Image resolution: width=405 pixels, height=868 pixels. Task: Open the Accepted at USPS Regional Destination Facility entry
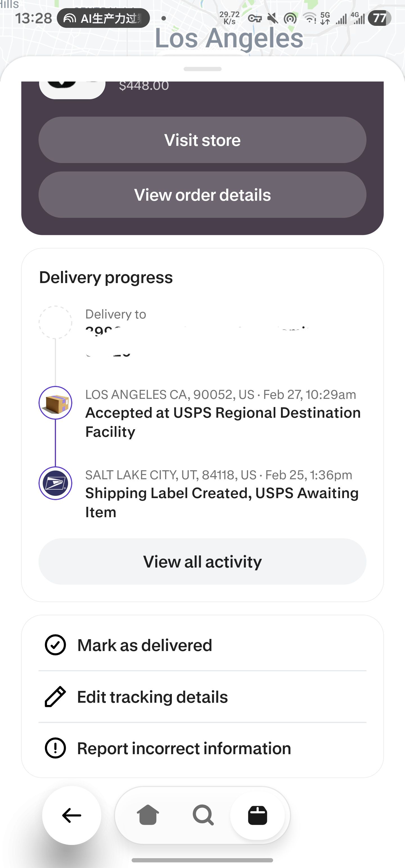[x=222, y=422]
